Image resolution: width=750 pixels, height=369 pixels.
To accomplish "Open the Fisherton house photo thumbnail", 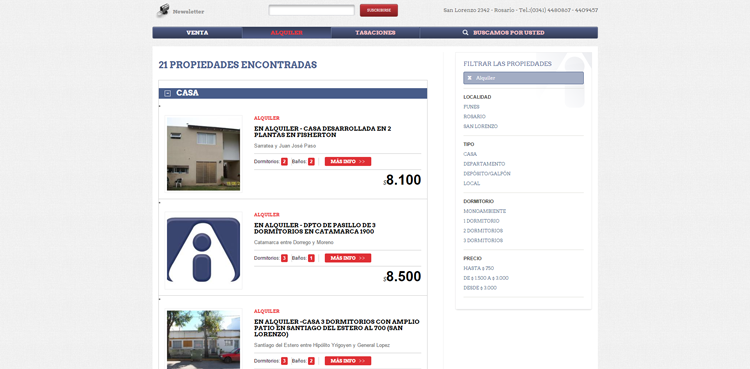I will click(x=203, y=154).
